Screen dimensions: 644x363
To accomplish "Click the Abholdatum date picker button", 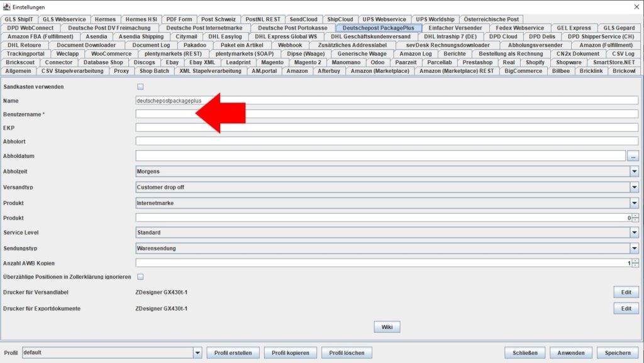I will point(633,156).
